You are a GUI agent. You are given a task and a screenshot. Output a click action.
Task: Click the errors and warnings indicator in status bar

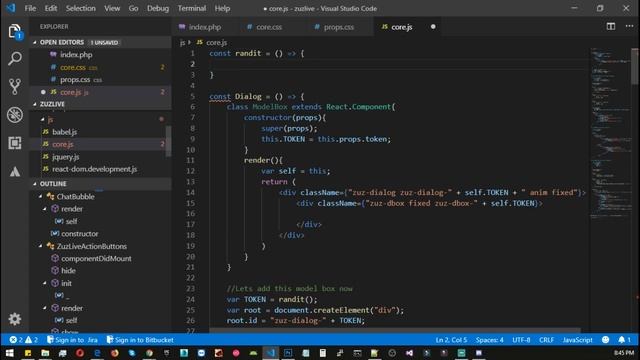click(24, 340)
